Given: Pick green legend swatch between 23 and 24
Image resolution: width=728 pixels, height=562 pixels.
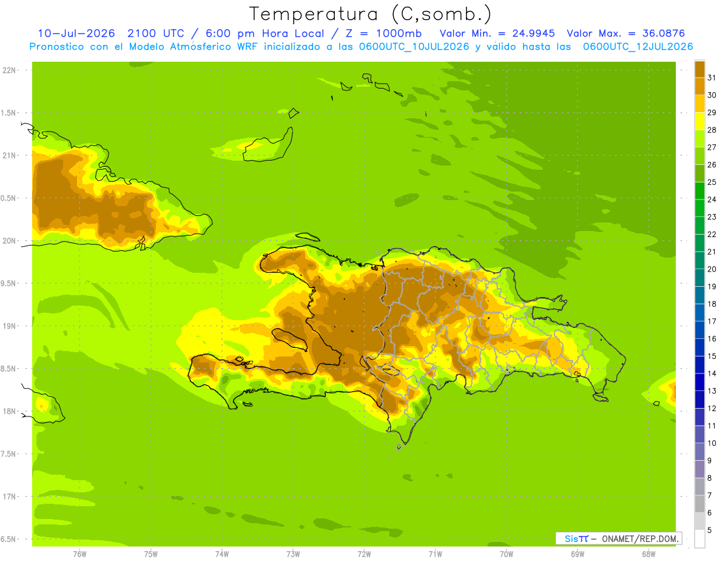Looking at the screenshot, I should 699,209.
